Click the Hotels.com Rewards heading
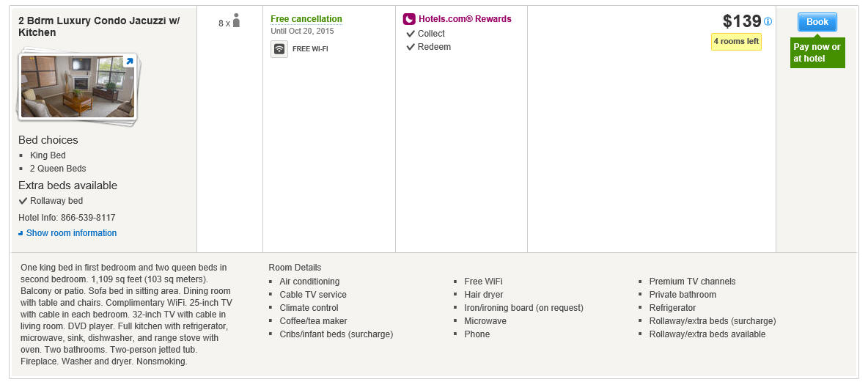868x382 pixels. 465,19
